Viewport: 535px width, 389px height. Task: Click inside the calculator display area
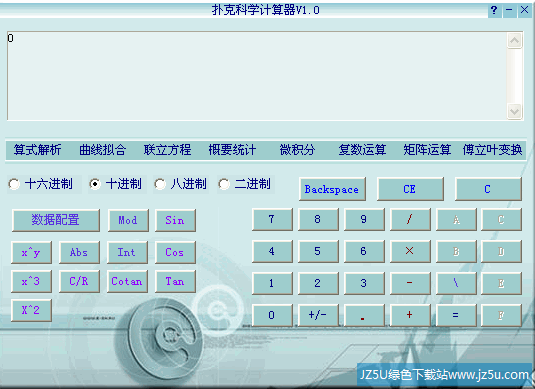click(x=257, y=76)
